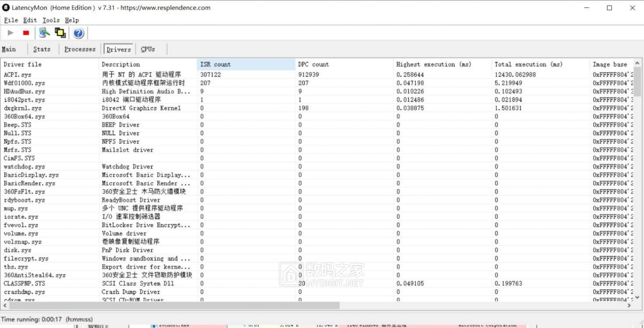
Task: Open the Edit menu
Action: [30, 20]
